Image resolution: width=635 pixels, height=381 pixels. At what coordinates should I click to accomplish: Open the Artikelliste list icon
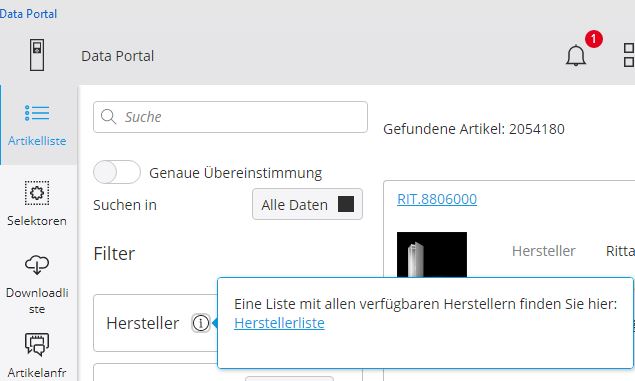(37, 113)
